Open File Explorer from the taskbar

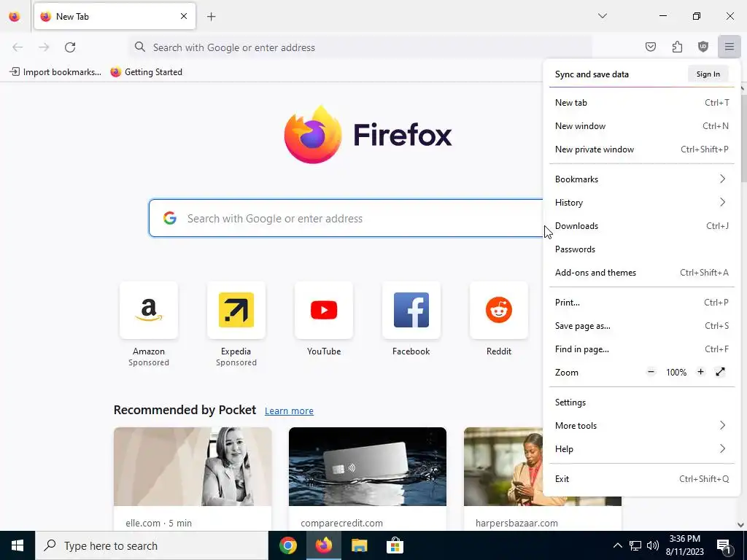(359, 545)
